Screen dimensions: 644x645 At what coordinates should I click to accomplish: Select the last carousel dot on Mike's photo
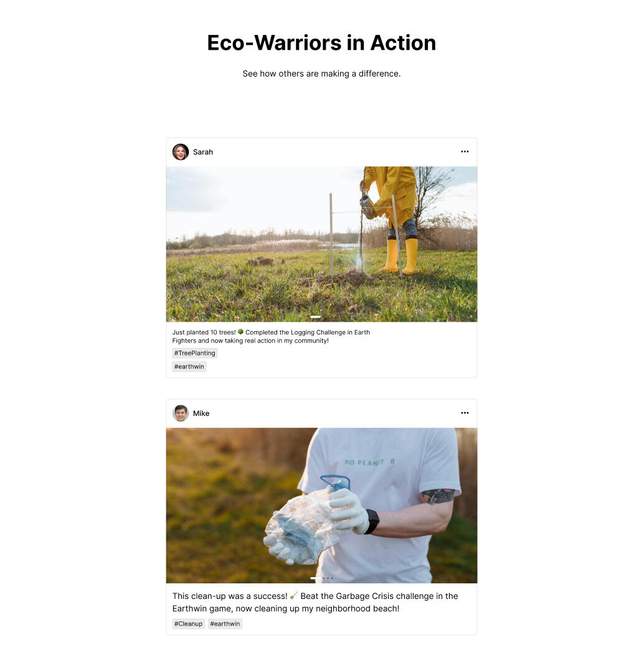pos(332,578)
